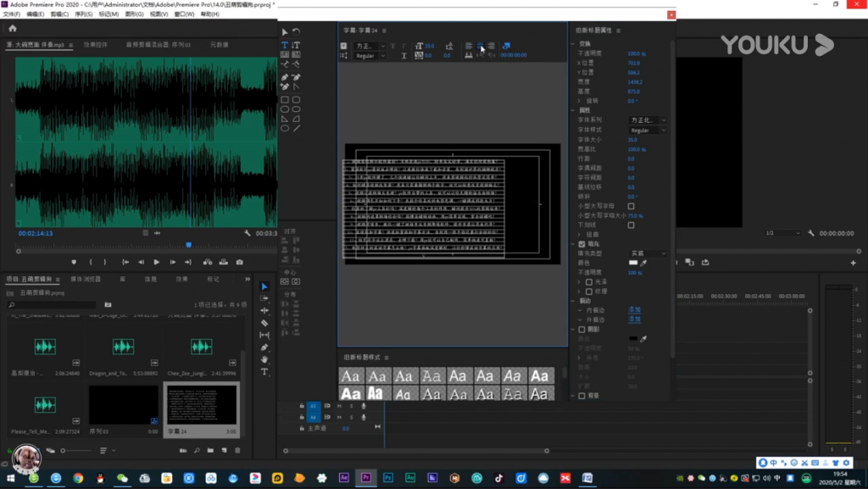This screenshot has width=868, height=489.
Task: Open Premiere Pro from the taskbar
Action: click(366, 477)
